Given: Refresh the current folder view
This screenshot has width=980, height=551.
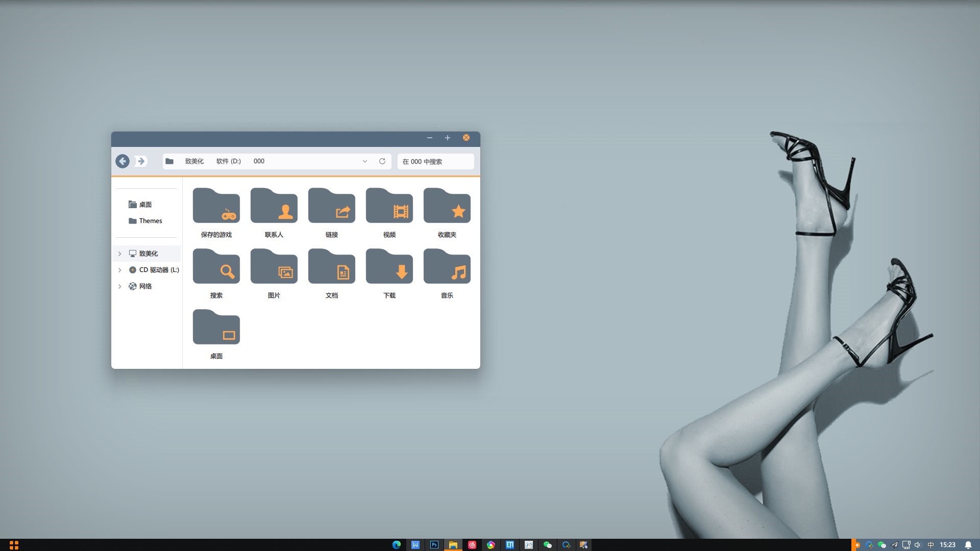Looking at the screenshot, I should point(382,161).
